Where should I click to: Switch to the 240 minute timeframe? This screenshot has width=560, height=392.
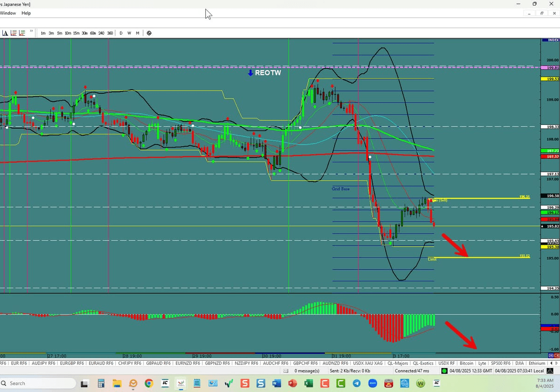click(x=101, y=33)
